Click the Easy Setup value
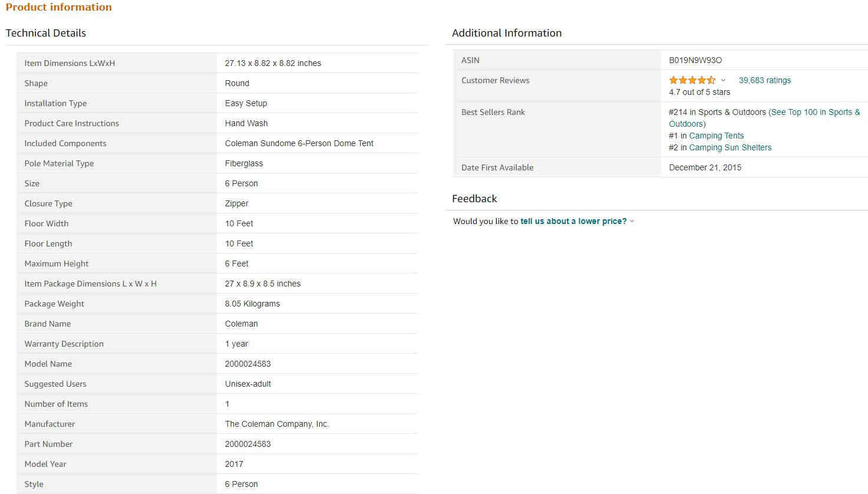This screenshot has width=868, height=494. [246, 103]
